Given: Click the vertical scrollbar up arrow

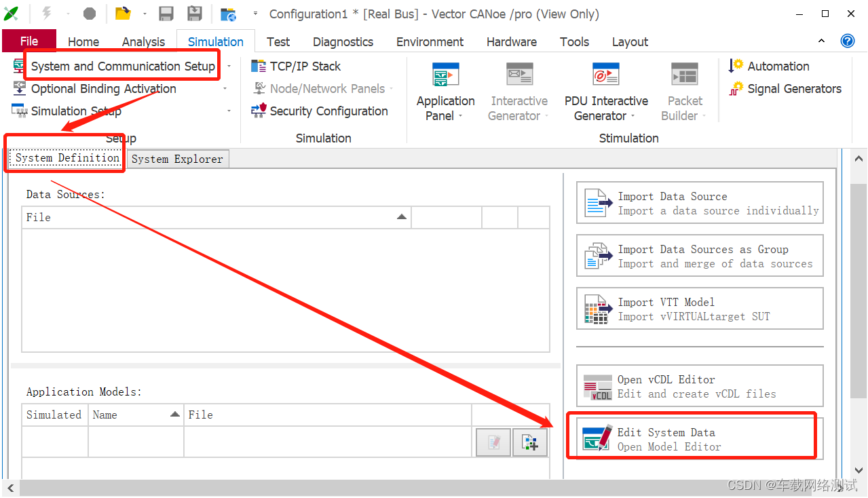Looking at the screenshot, I should pos(858,158).
